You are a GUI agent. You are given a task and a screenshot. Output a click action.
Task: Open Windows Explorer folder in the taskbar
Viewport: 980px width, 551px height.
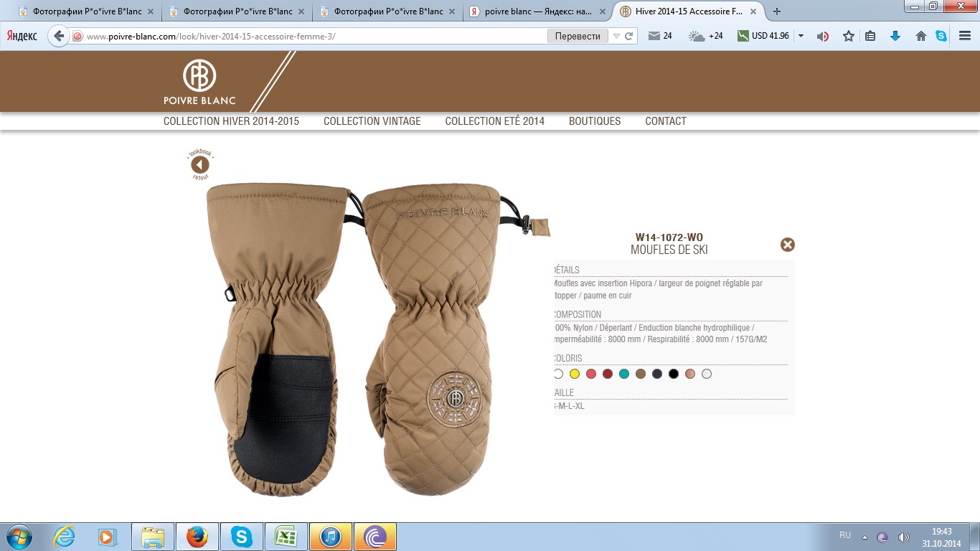153,537
